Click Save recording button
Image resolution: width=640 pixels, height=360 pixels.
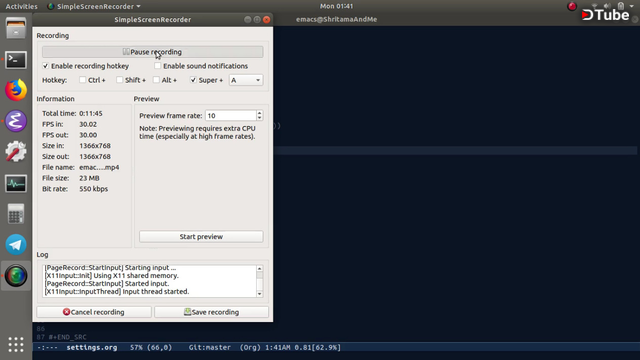[x=211, y=312]
